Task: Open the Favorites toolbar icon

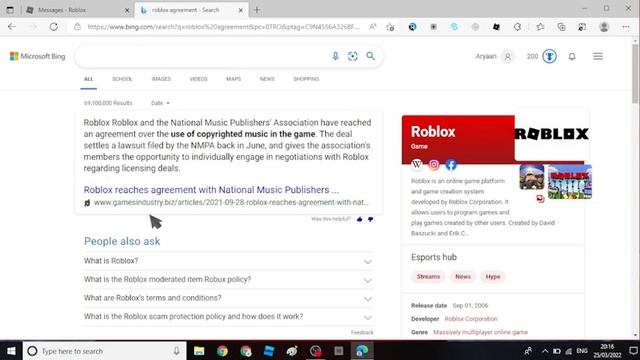Action: pyautogui.click(x=540, y=27)
